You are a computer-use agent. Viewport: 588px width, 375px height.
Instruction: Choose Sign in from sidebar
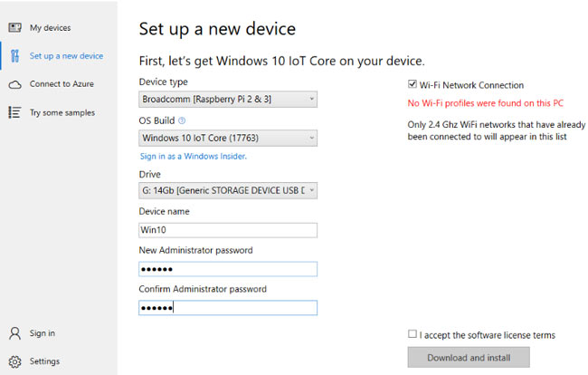point(43,333)
